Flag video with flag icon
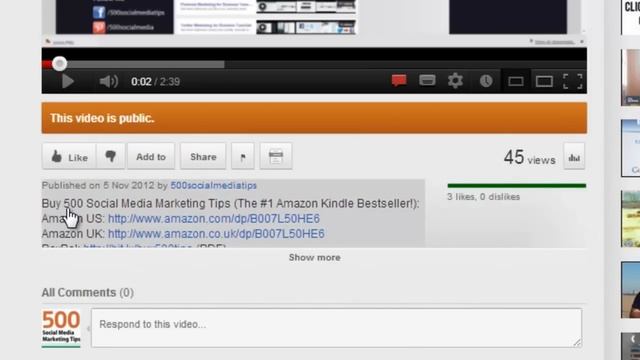The height and width of the screenshot is (360, 640). [x=243, y=156]
